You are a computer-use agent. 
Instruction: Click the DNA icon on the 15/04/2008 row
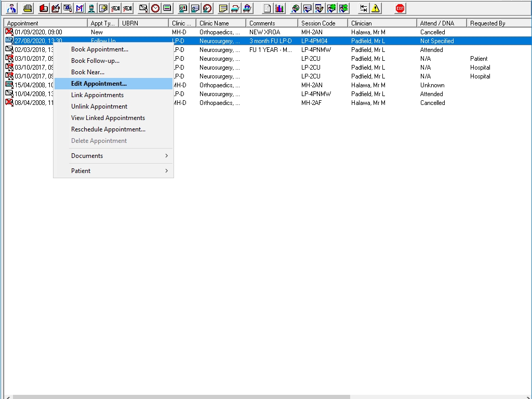[9, 85]
